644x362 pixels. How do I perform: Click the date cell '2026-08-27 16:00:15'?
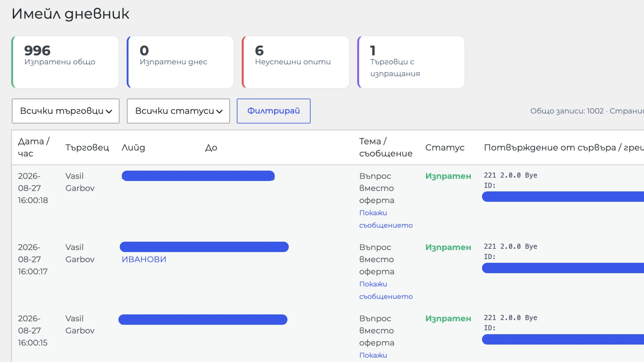point(33,330)
